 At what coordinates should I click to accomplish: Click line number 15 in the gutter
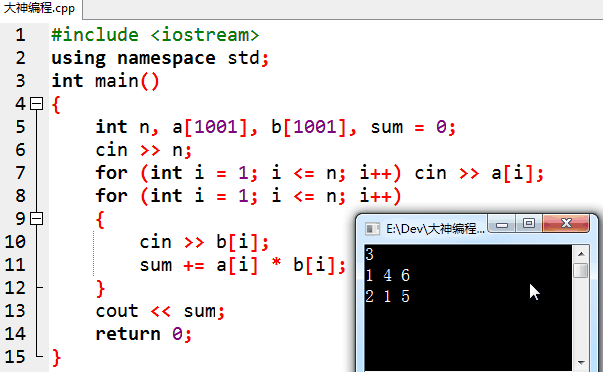15,357
